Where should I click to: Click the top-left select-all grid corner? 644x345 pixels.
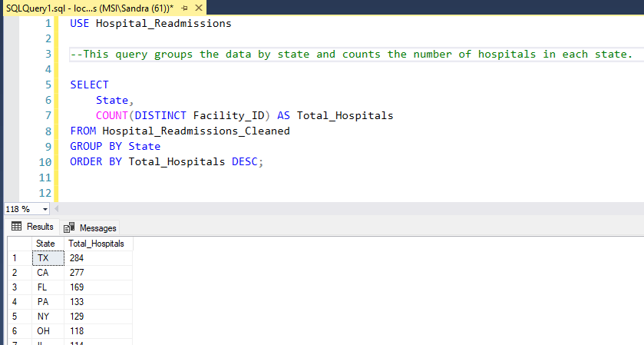(x=20, y=244)
